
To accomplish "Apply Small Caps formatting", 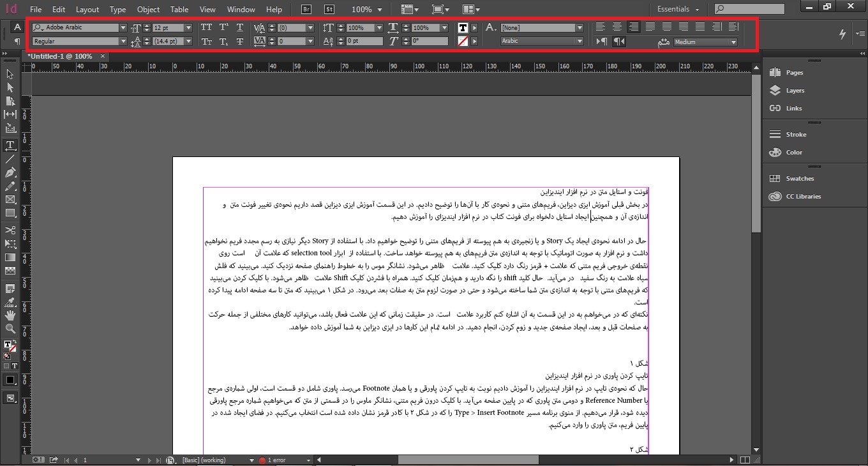I will (206, 41).
